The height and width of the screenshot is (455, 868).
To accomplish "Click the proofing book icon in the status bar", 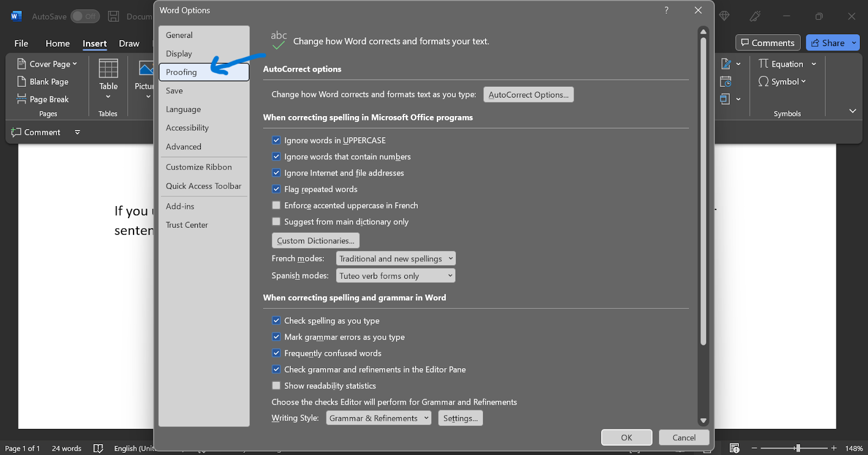I will (98, 448).
